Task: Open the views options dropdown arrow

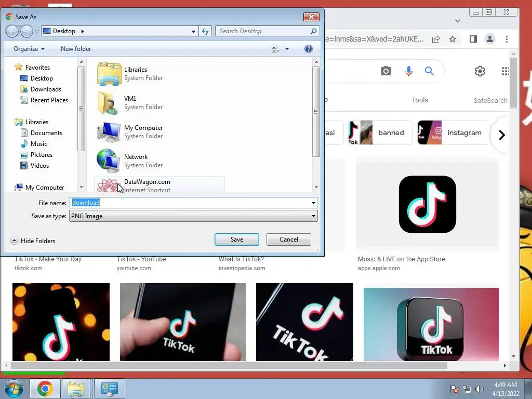Action: (x=287, y=49)
